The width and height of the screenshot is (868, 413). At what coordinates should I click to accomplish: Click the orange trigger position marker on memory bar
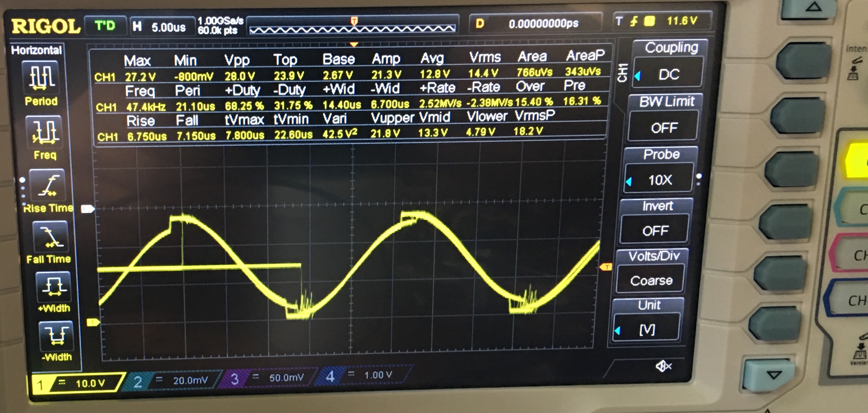pos(354,22)
